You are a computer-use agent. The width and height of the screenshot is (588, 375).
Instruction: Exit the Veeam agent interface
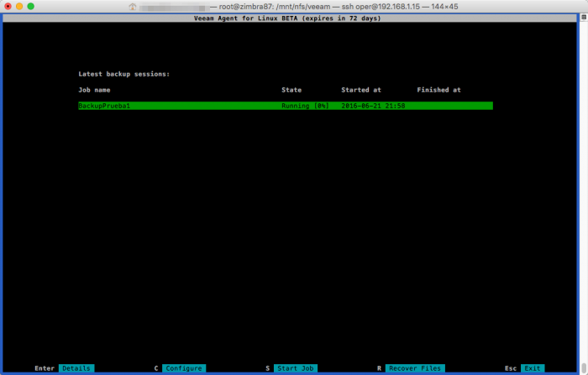(x=532, y=368)
